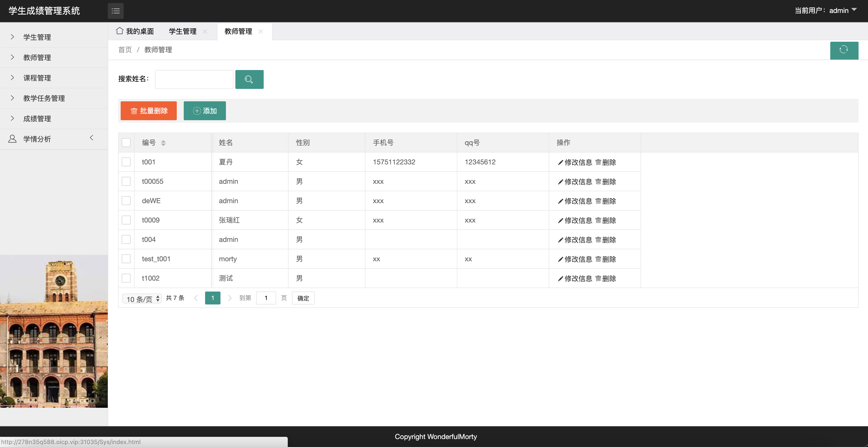Expand 成绩管理 sidebar menu
868x447 pixels.
click(x=37, y=119)
